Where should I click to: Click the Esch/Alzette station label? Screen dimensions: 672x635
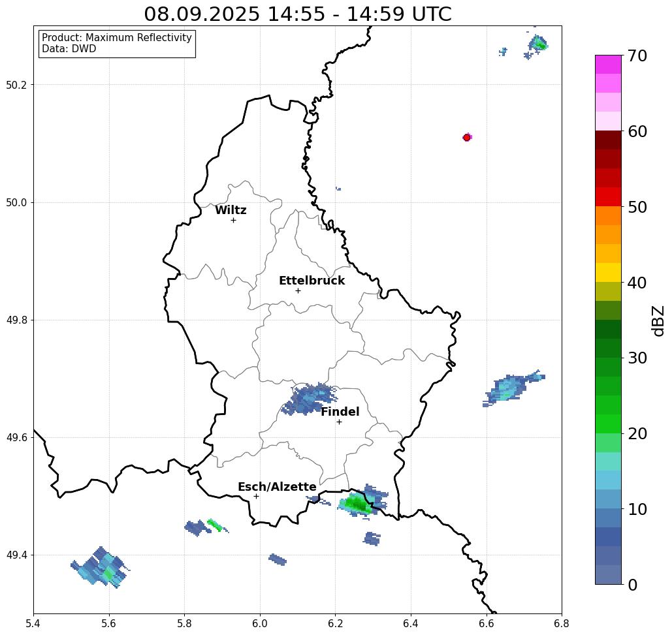[x=277, y=487]
